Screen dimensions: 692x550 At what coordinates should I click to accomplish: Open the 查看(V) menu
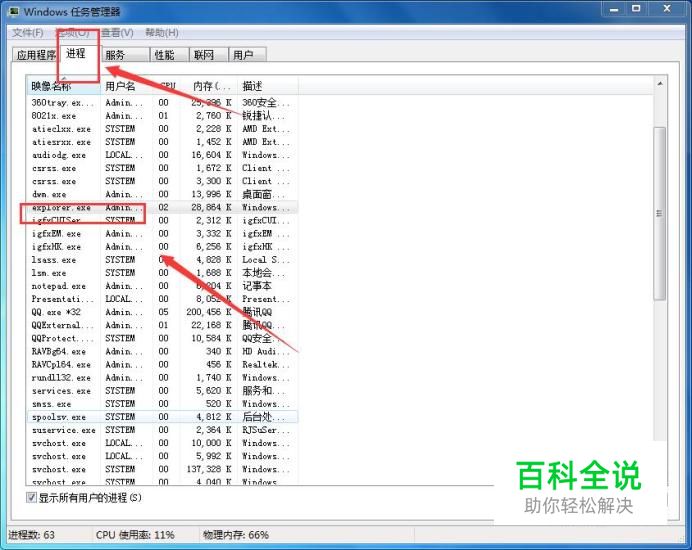point(117,33)
